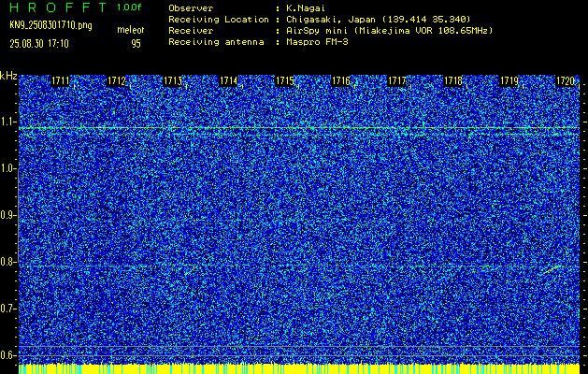Image resolution: width=588 pixels, height=374 pixels.
Task: Select the 1713 time marker
Action: (173, 80)
